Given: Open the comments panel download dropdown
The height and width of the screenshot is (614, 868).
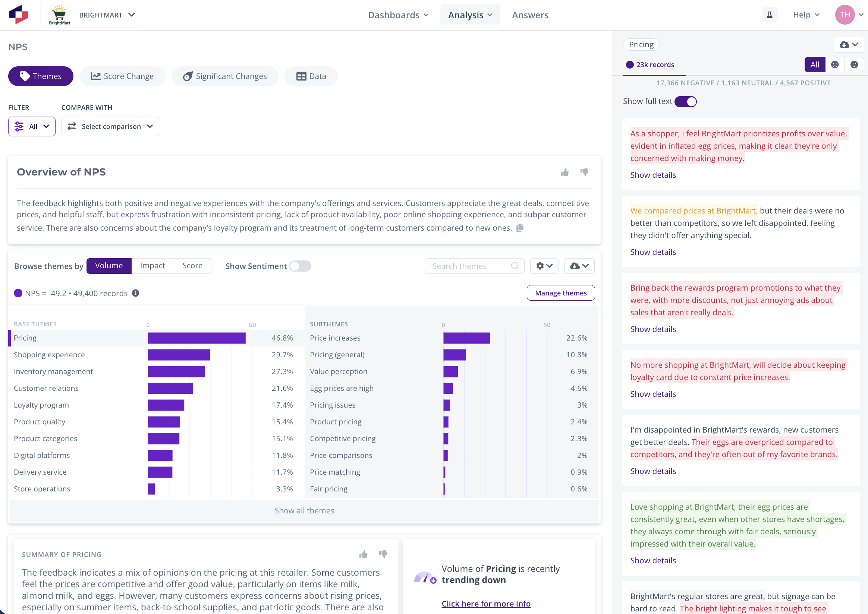Looking at the screenshot, I should [x=849, y=45].
